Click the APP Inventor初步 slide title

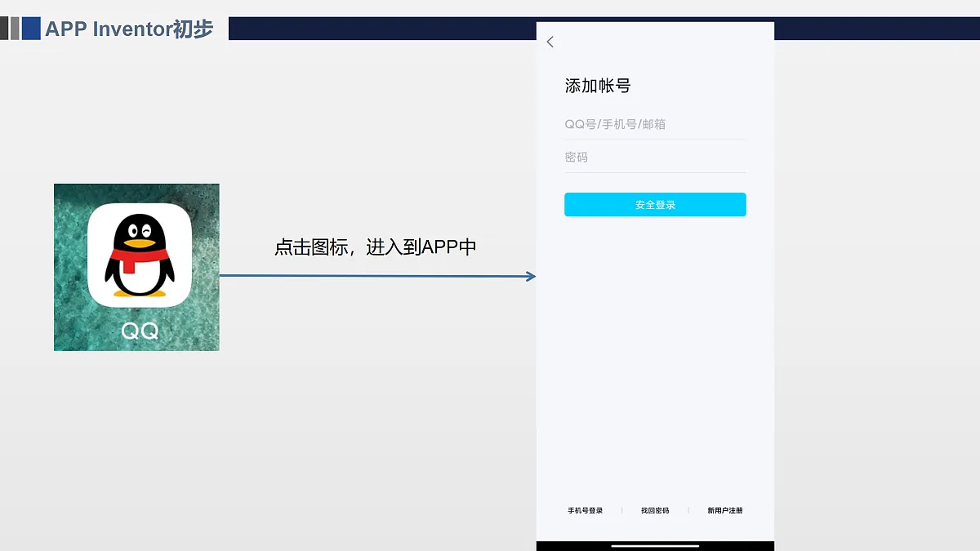coord(129,29)
